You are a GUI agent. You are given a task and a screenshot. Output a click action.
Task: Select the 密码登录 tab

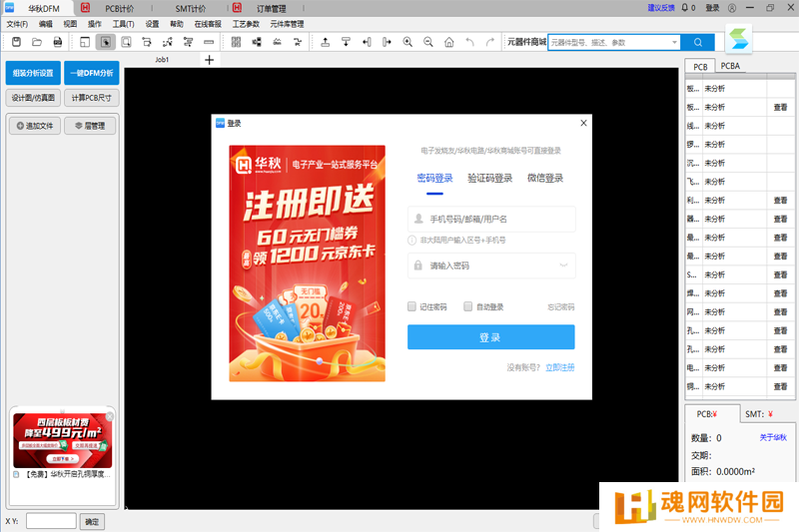(434, 179)
